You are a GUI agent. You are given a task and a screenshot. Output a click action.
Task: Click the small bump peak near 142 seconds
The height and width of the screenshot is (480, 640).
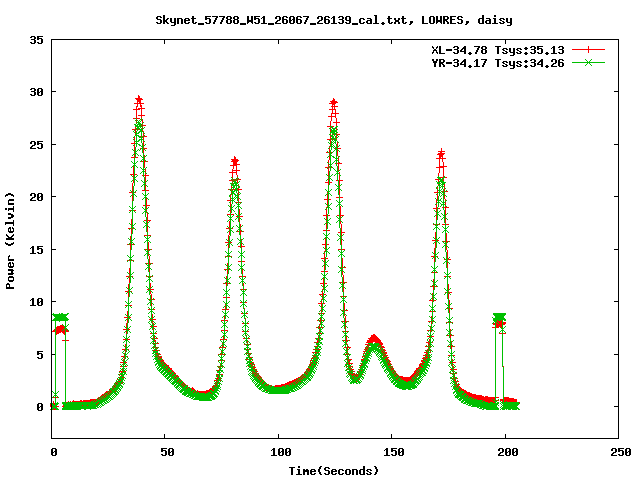point(374,340)
